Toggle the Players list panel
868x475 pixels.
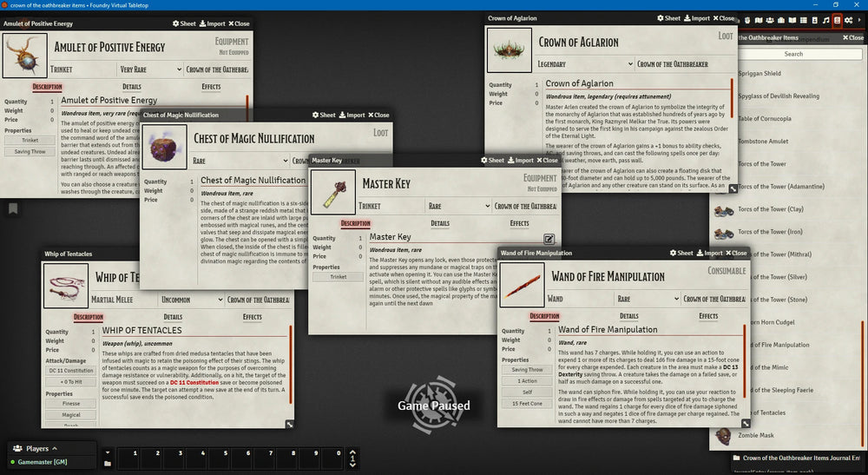(x=37, y=449)
